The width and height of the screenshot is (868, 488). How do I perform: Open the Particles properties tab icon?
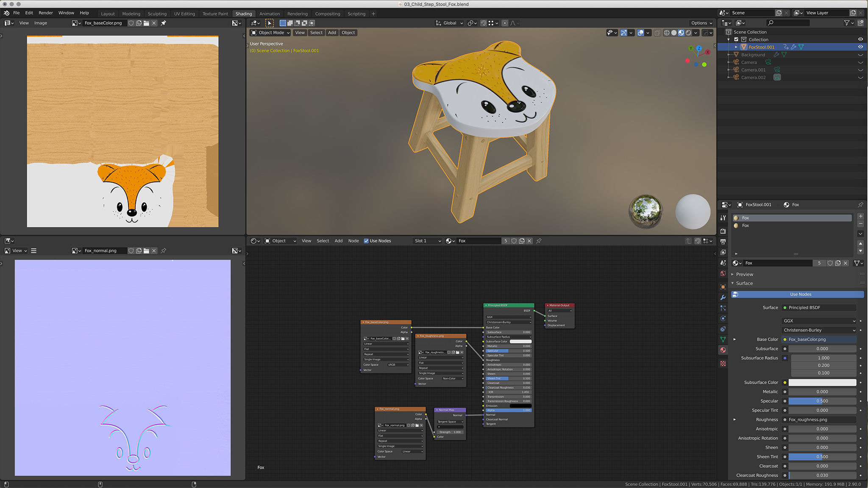723,308
